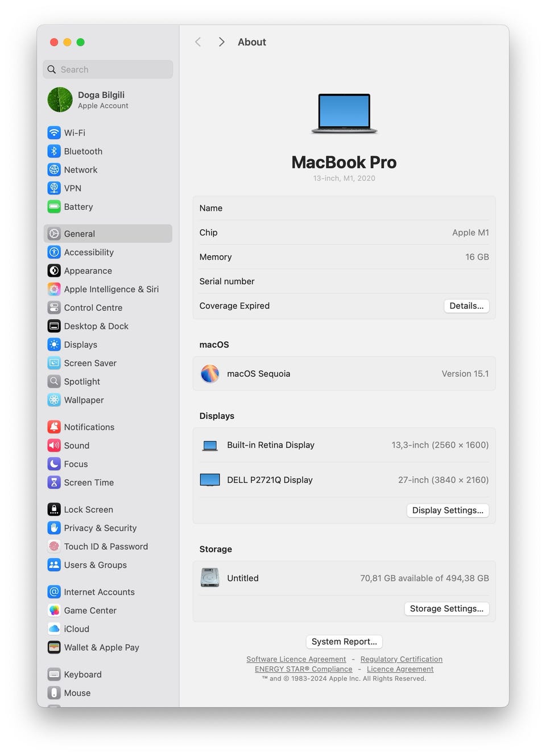The width and height of the screenshot is (546, 756).
Task: Open Internet Accounts @ icon
Action: (54, 592)
